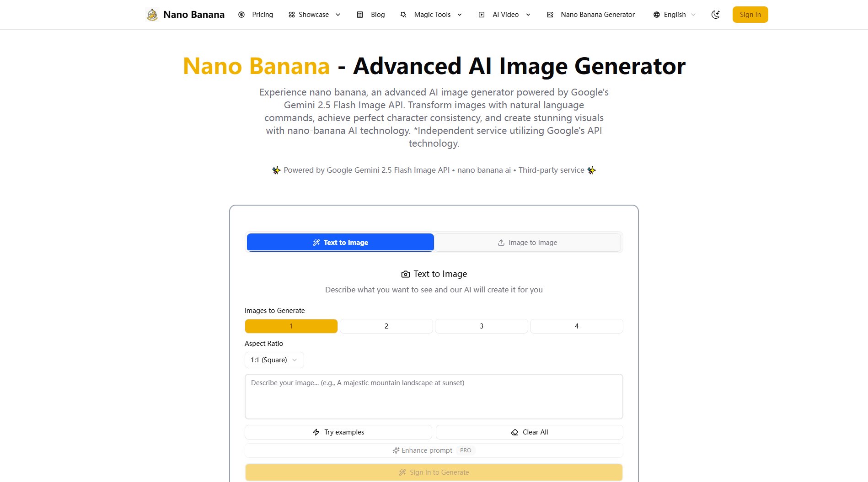Select the Text to Image tab
Image resolution: width=868 pixels, height=482 pixels.
coord(340,243)
